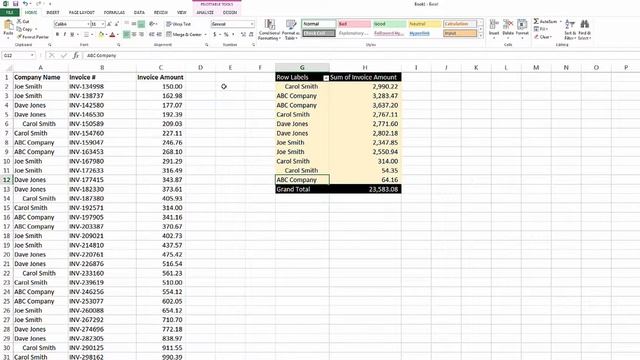Toggle Center horizontal alignment

(134, 35)
